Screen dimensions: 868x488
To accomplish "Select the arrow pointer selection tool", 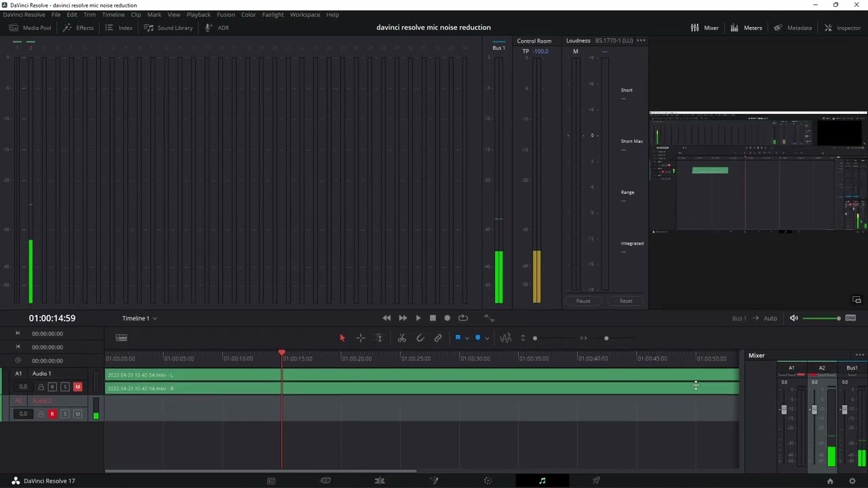I will pos(342,338).
